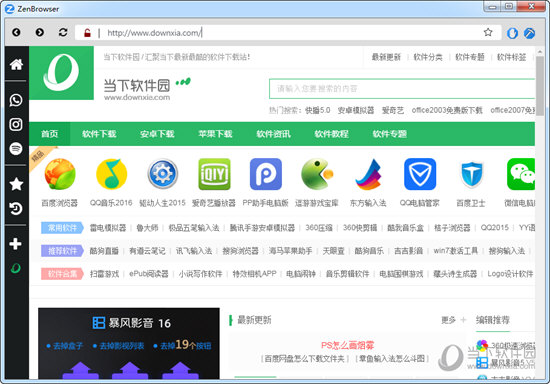This screenshot has width=550, height=384.
Task: Switch to the 编辑推荐 tab
Action: point(492,320)
